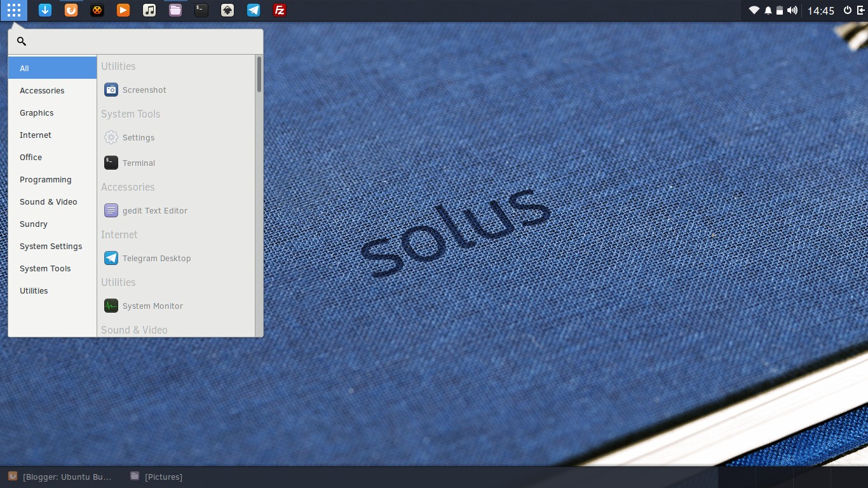This screenshot has width=868, height=488.
Task: Open the purple Files folder launcher
Action: (175, 10)
